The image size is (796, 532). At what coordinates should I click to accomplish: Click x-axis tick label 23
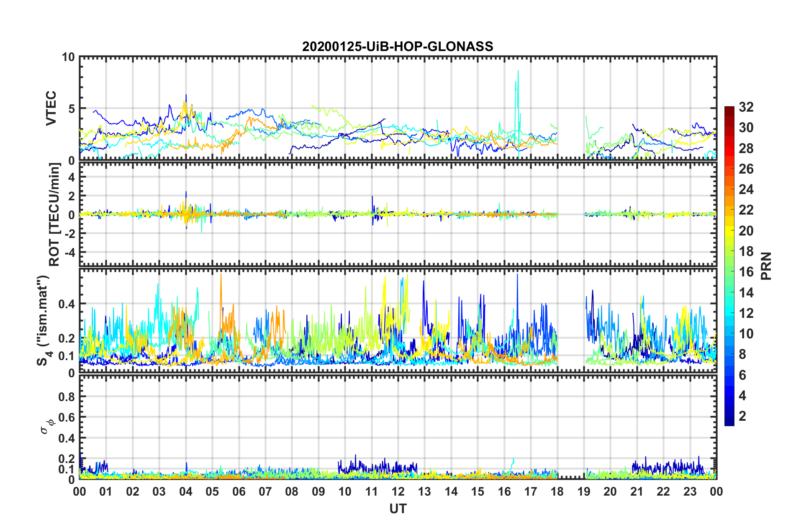690,491
